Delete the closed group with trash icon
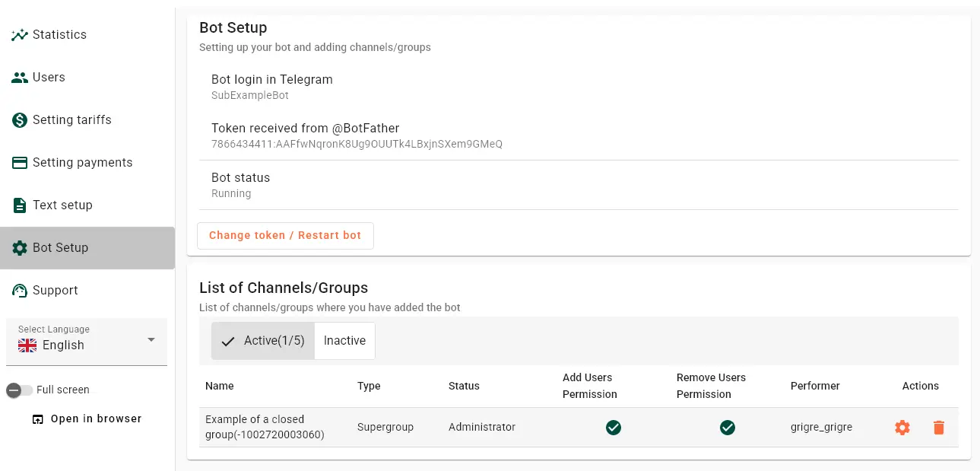This screenshot has height=471, width=980. (x=939, y=428)
